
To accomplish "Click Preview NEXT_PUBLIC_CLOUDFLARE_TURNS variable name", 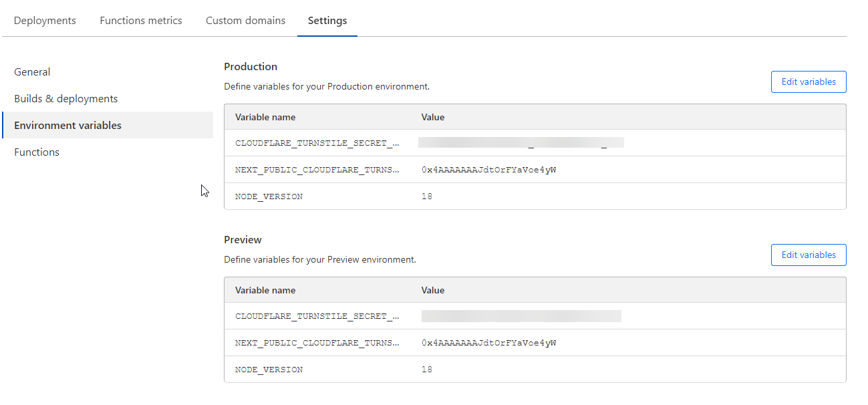I will point(317,343).
